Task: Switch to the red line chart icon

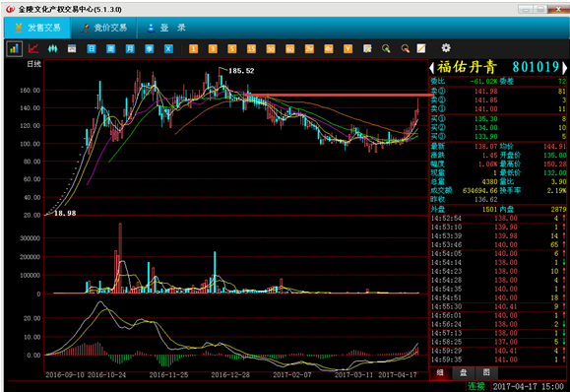Action: pos(33,48)
